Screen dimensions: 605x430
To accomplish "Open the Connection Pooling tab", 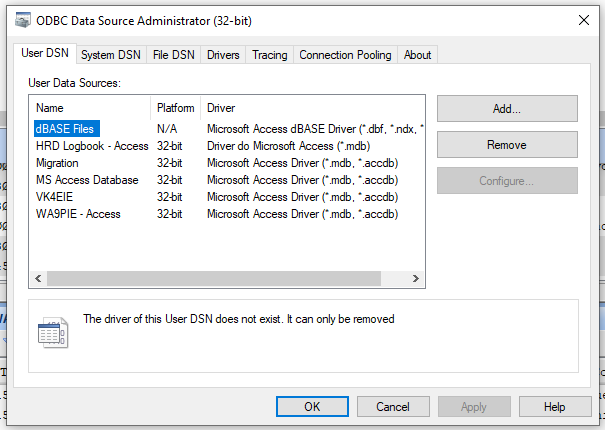I will 345,55.
